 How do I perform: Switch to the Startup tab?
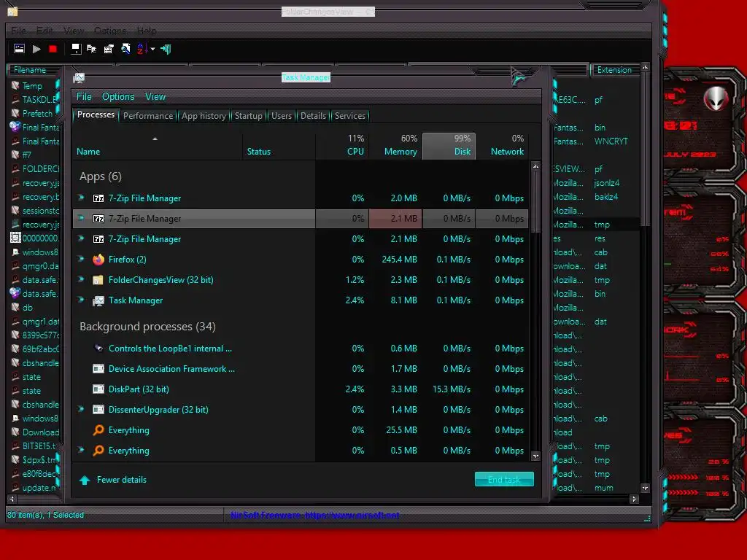click(248, 116)
